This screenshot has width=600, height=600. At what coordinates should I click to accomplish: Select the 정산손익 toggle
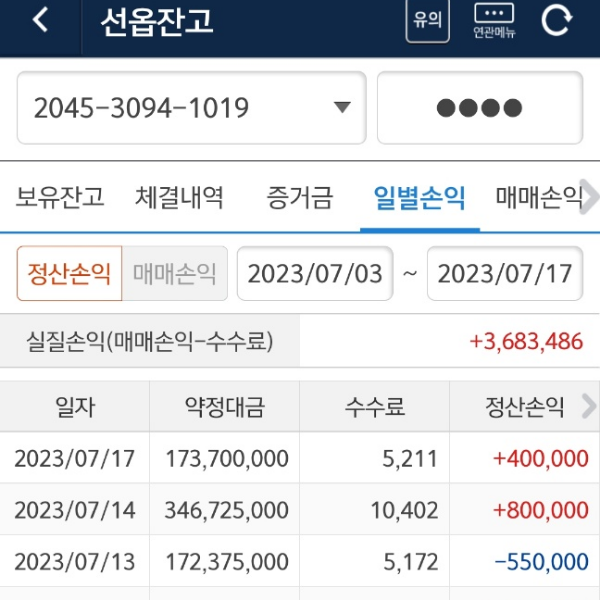point(69,274)
